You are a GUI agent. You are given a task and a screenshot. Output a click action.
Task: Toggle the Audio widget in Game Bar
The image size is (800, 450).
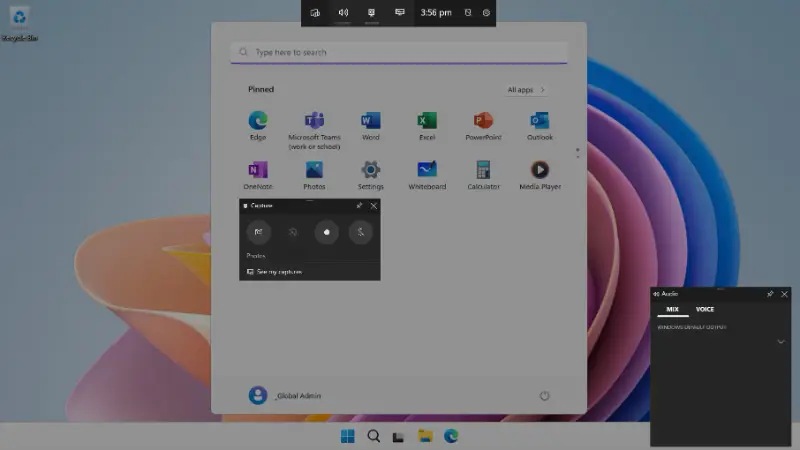[x=343, y=13]
